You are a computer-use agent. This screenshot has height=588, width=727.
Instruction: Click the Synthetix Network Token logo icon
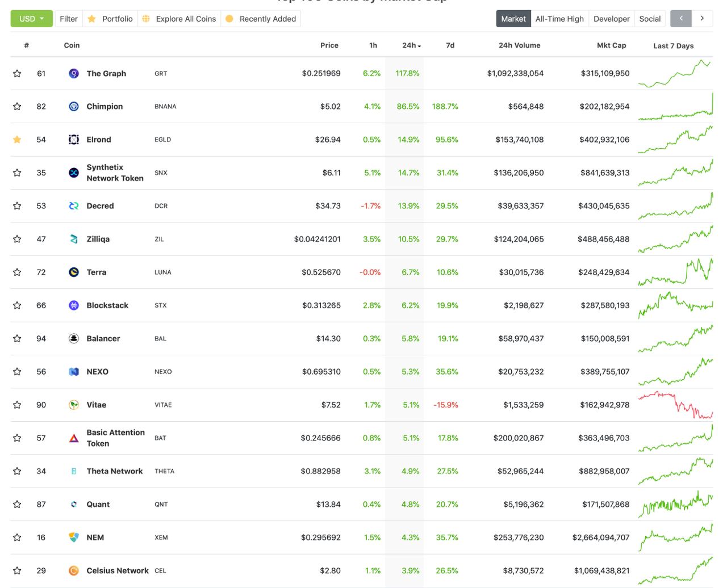[74, 173]
